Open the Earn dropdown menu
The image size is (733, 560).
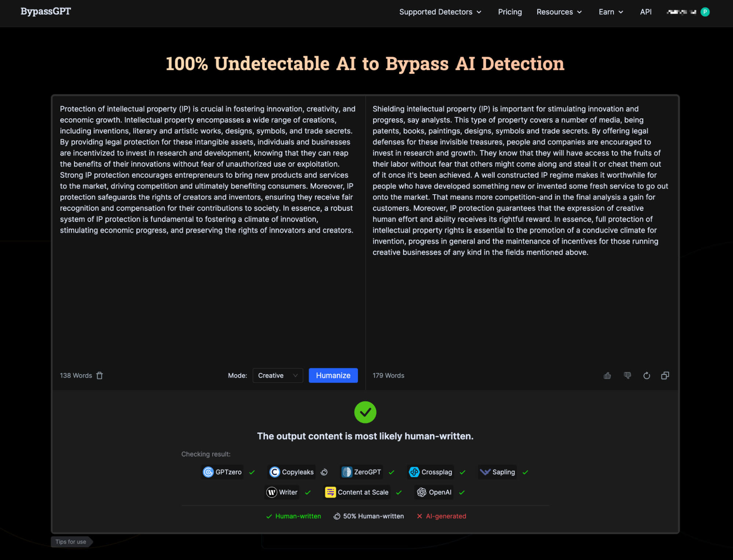(611, 12)
